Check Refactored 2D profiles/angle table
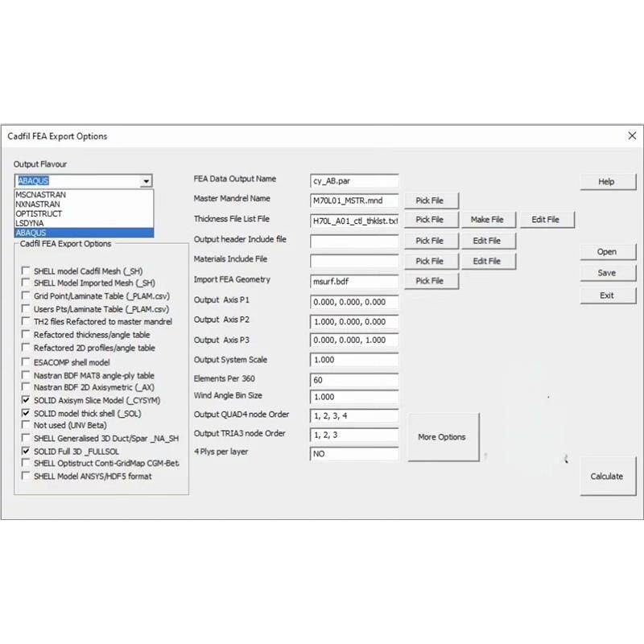644x644 pixels. pyautogui.click(x=26, y=348)
